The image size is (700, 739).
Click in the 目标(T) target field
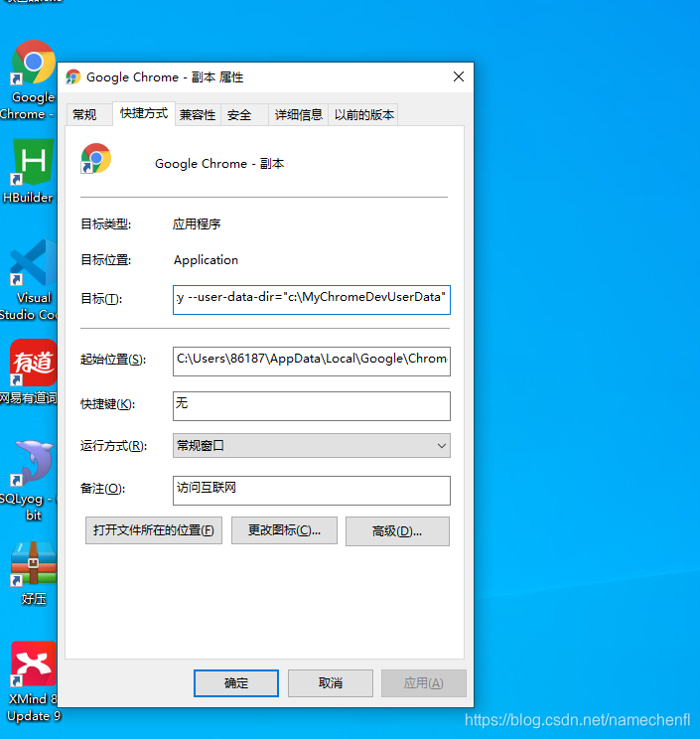(x=312, y=300)
